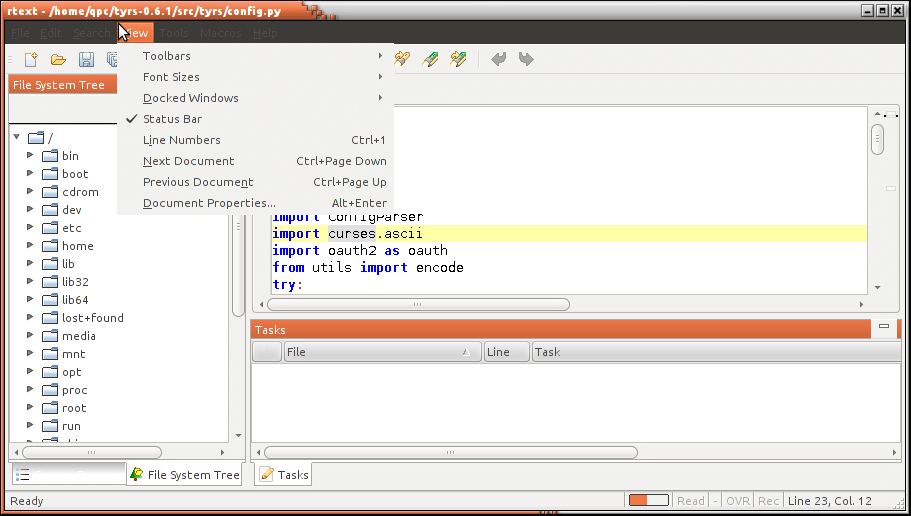Viewport: 911px width, 516px height.
Task: Click the Line column header in Tasks
Action: click(507, 352)
